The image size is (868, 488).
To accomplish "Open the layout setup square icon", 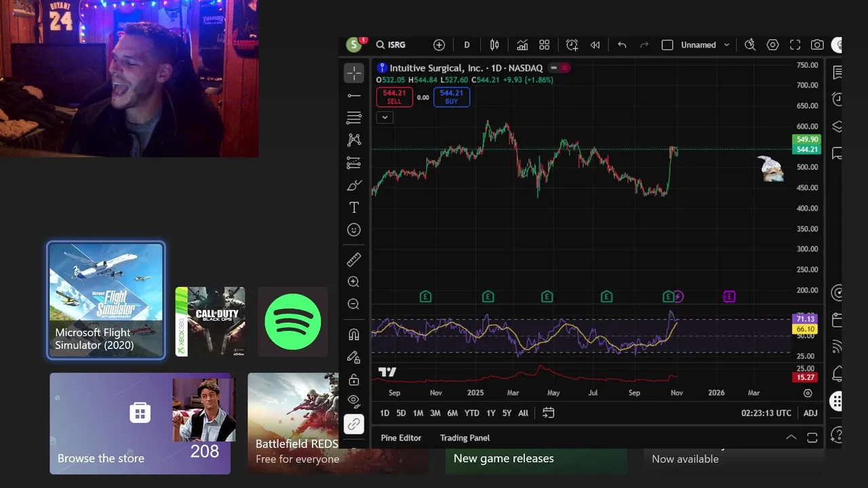I will pyautogui.click(x=667, y=45).
